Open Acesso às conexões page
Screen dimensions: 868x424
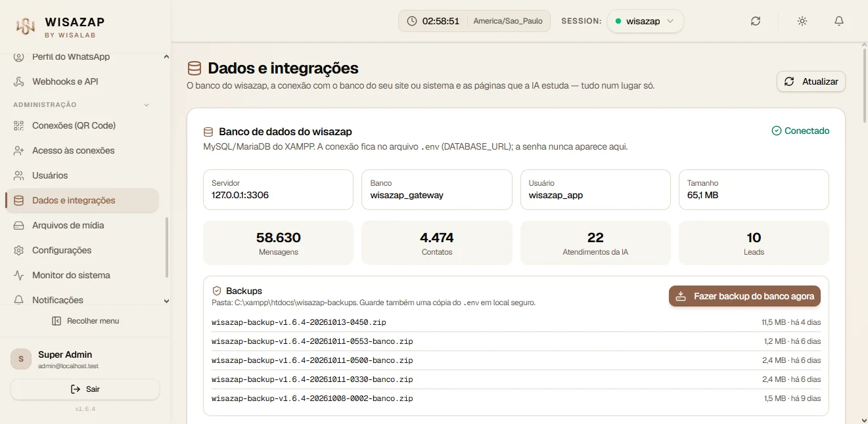82,150
